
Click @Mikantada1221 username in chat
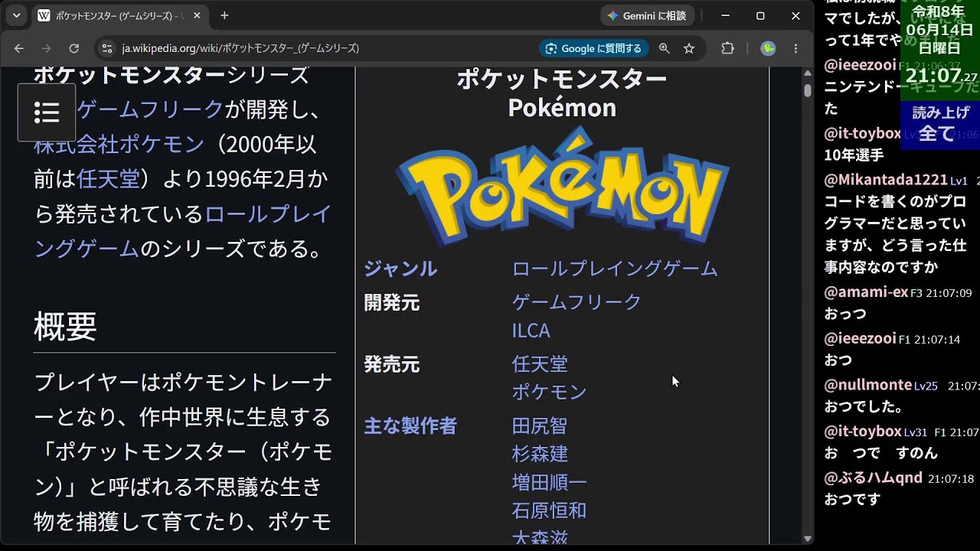(886, 180)
